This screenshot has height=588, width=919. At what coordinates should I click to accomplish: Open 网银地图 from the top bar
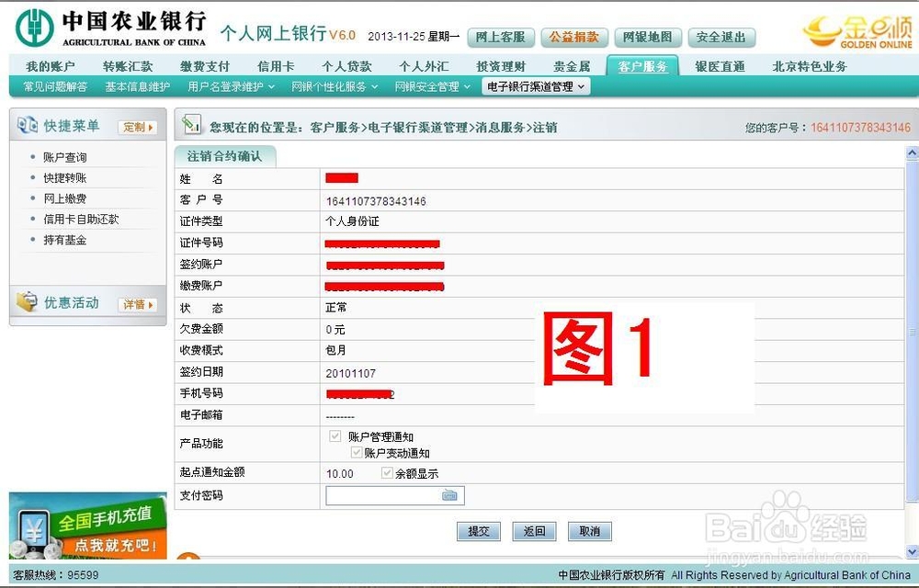(x=648, y=38)
